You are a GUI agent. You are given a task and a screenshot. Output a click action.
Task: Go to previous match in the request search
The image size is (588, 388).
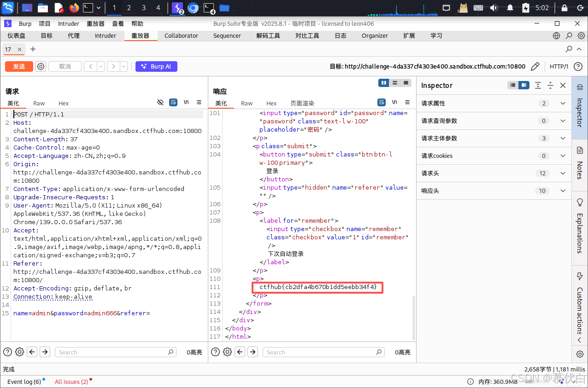coord(32,352)
